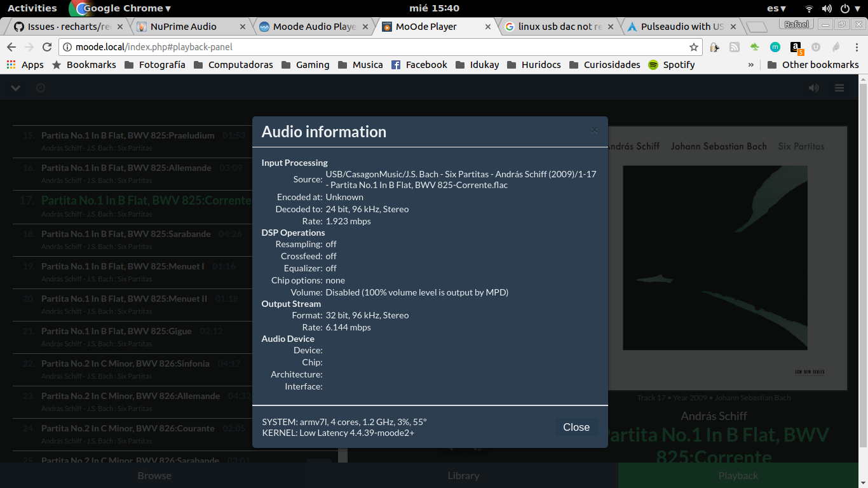Click the grey U shield extension icon
This screenshot has width=868, height=488.
click(x=816, y=47)
